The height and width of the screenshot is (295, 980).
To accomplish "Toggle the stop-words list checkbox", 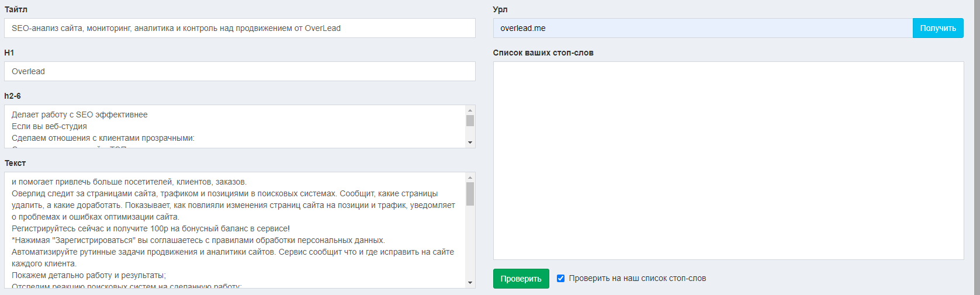I will point(560,279).
